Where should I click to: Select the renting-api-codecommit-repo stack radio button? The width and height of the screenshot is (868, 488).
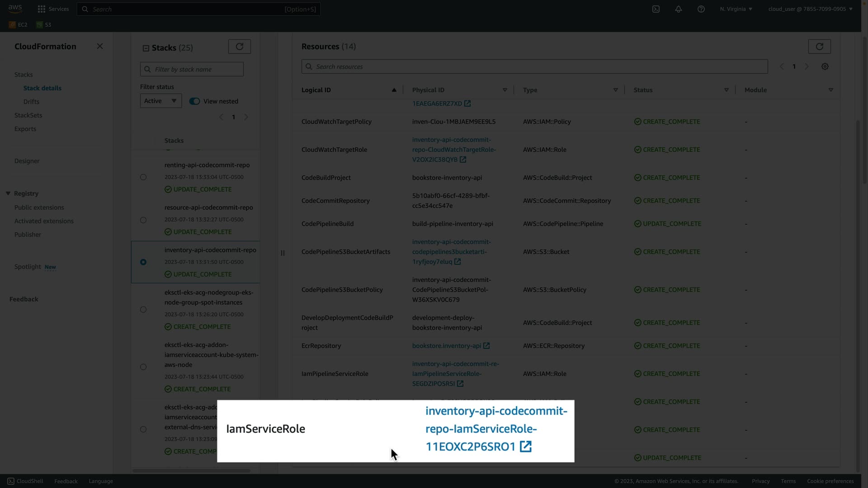[x=143, y=177]
